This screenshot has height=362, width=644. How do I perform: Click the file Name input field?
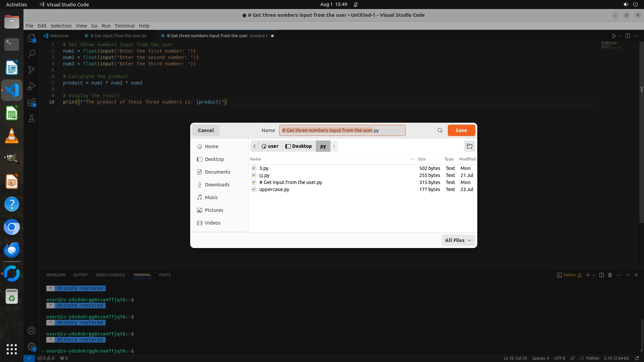tap(342, 130)
